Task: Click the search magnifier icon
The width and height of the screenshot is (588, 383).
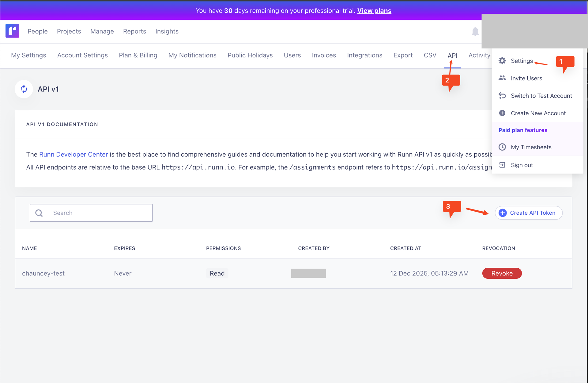Action: click(39, 213)
